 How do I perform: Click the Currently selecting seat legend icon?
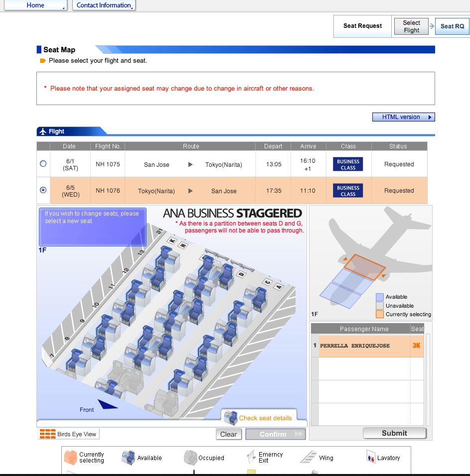[x=70, y=458]
